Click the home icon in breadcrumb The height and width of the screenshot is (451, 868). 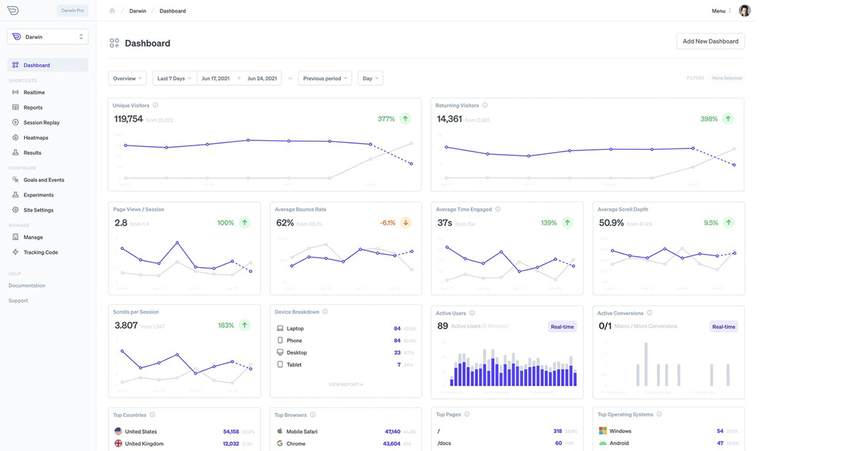click(112, 11)
